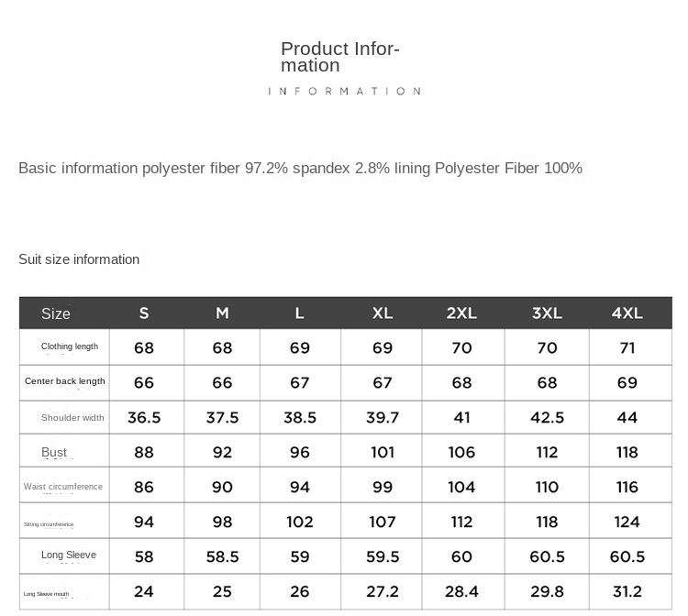
Task: Select the Size header cell
Action: pos(56,313)
